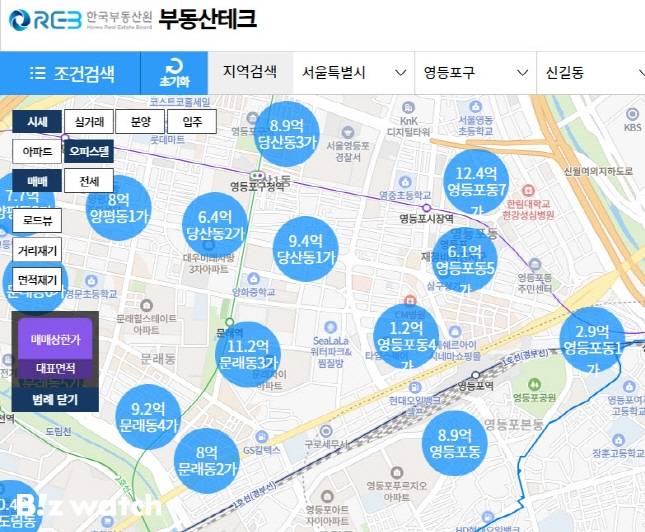Choose 대표면적 in the legend

[55, 368]
